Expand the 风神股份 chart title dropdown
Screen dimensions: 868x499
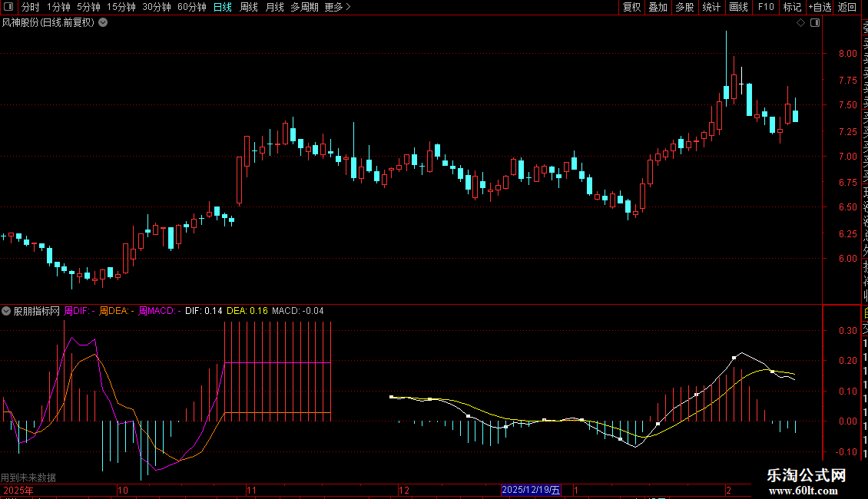(103, 22)
